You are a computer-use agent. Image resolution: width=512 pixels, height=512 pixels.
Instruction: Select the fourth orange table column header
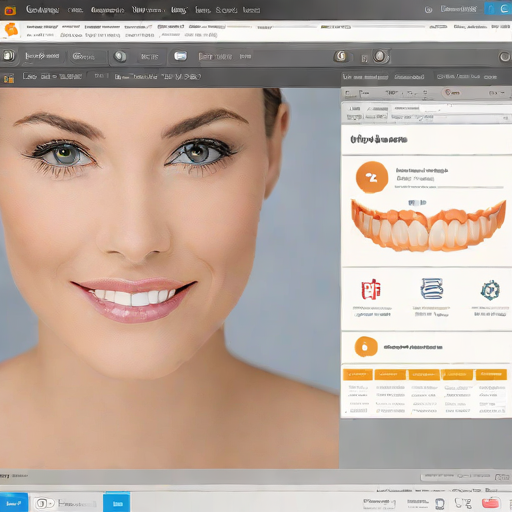pyautogui.click(x=457, y=375)
